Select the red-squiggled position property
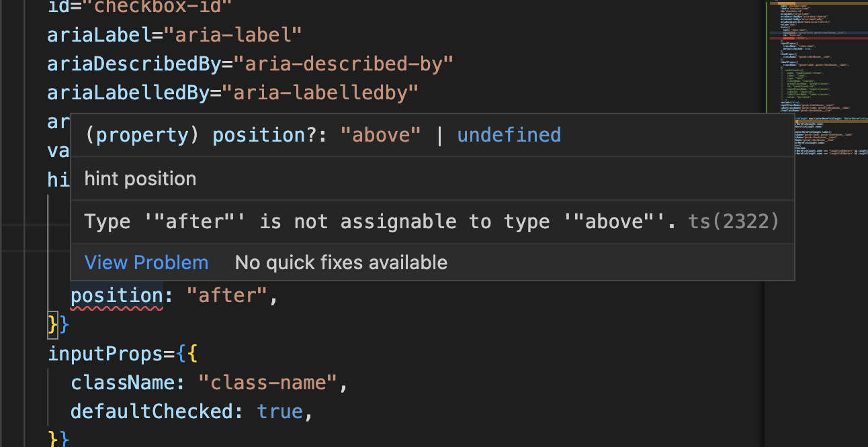 116,295
